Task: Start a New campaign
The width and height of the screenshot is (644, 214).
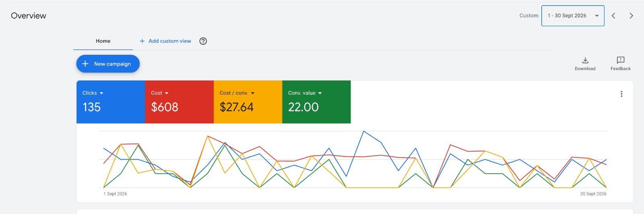Action: tap(108, 64)
